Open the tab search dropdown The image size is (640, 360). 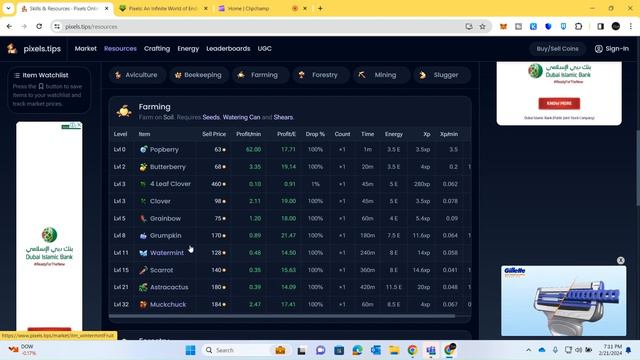click(x=8, y=9)
